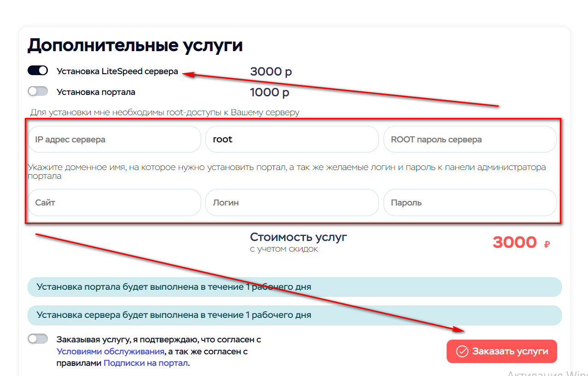The width and height of the screenshot is (588, 376).
Task: Disable the LiteSpeed server installation toggle
Action: 38,70
